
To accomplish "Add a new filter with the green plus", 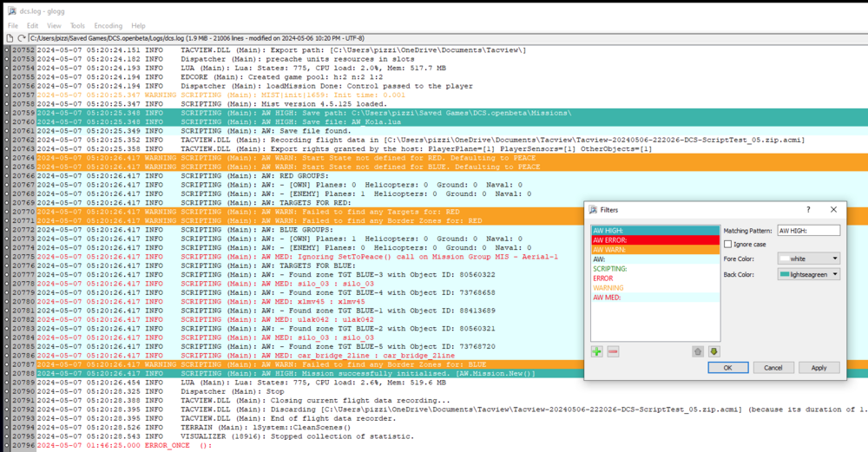I will pos(597,352).
